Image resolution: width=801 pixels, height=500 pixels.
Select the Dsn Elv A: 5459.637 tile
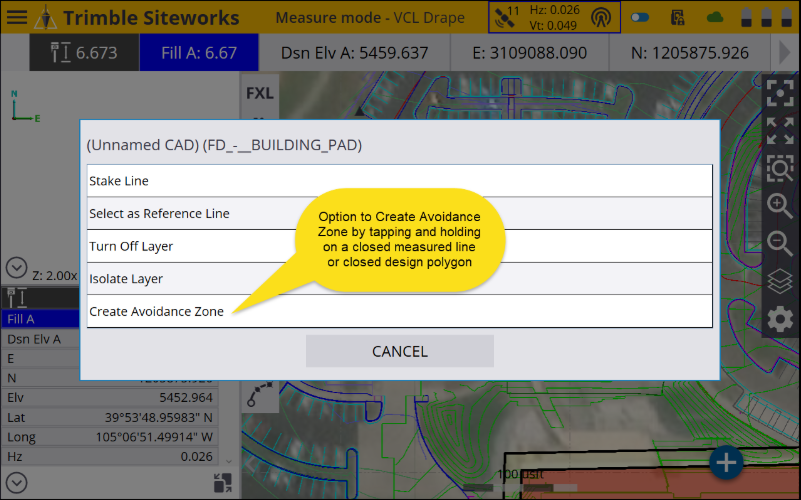pyautogui.click(x=355, y=53)
